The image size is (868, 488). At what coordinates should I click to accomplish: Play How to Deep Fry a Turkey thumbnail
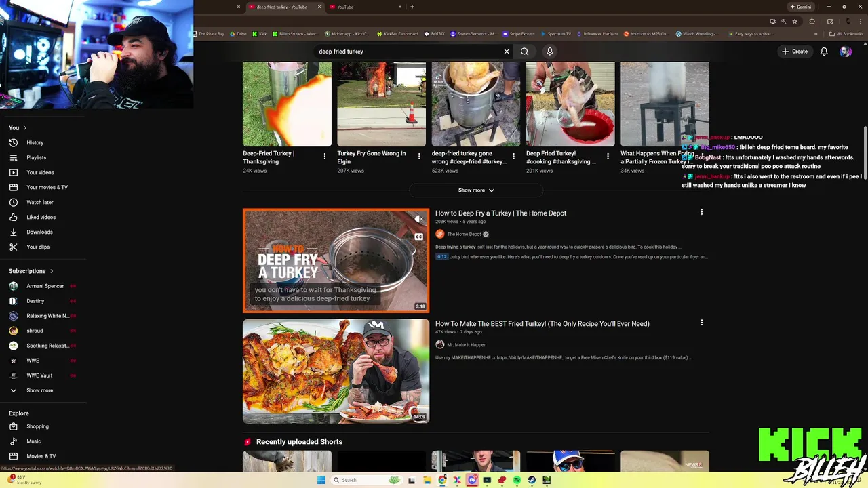(336, 261)
